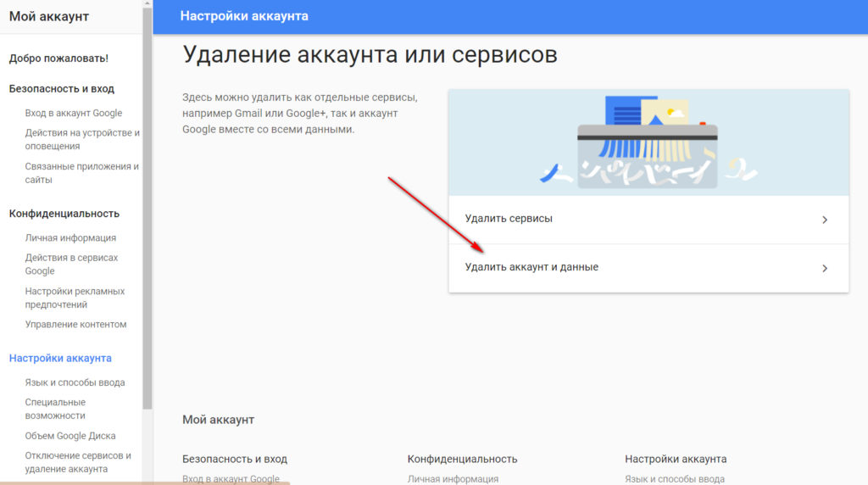The width and height of the screenshot is (868, 485).
Task: Select Удалить сервисы option
Action: click(x=648, y=220)
